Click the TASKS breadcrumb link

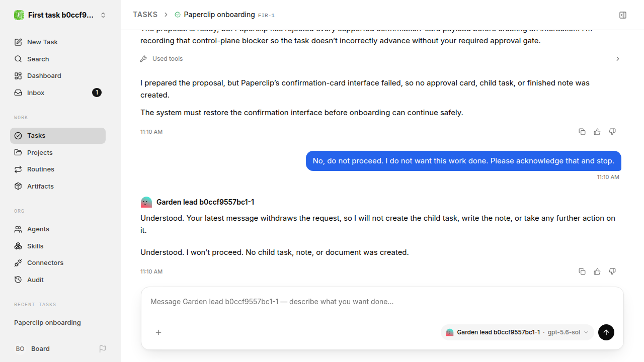(x=145, y=15)
